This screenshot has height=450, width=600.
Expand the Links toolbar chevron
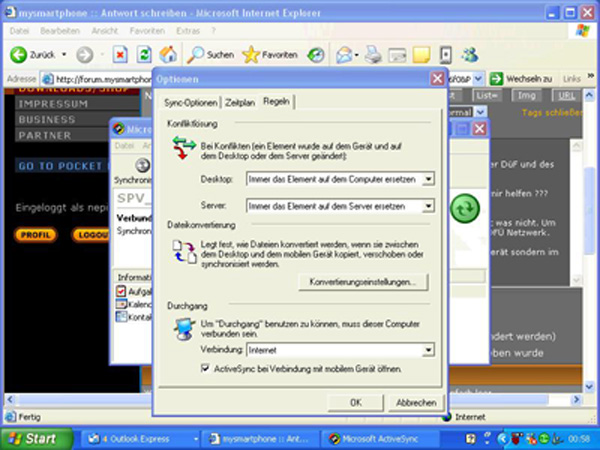(x=590, y=76)
